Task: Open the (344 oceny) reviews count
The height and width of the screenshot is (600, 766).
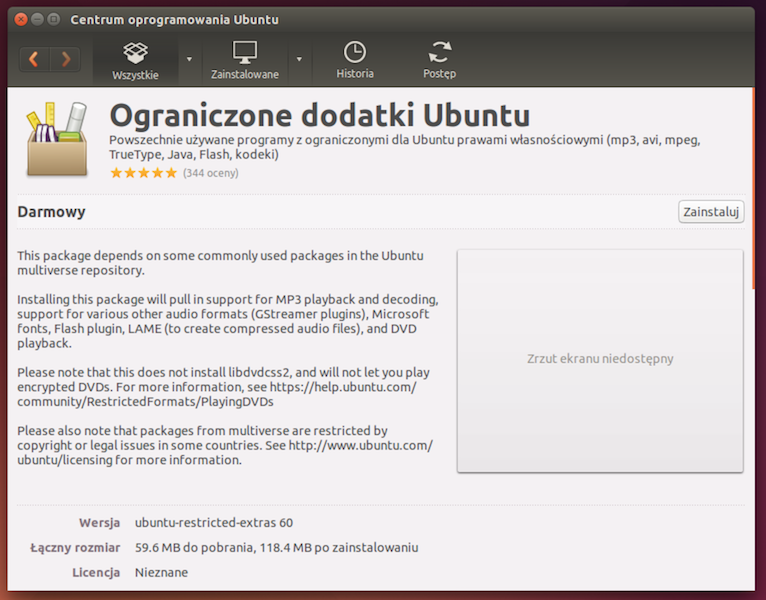Action: point(211,173)
